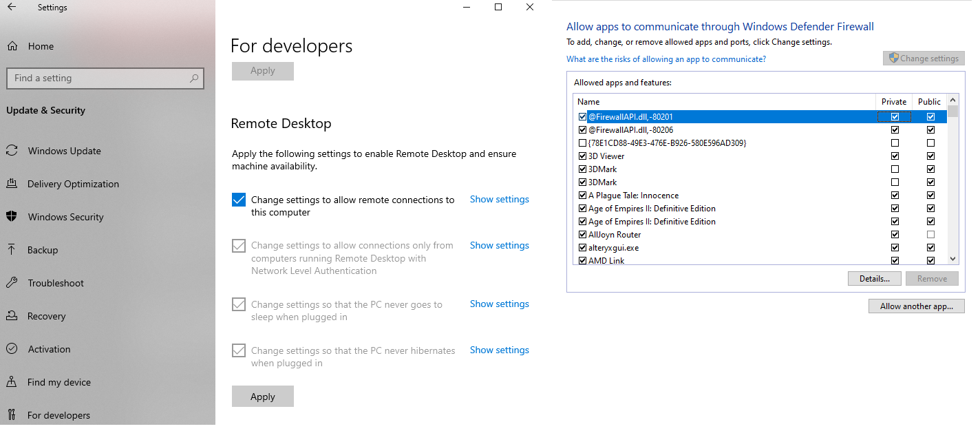Click the search magnifier in Find a setting
980x442 pixels.
(x=195, y=78)
